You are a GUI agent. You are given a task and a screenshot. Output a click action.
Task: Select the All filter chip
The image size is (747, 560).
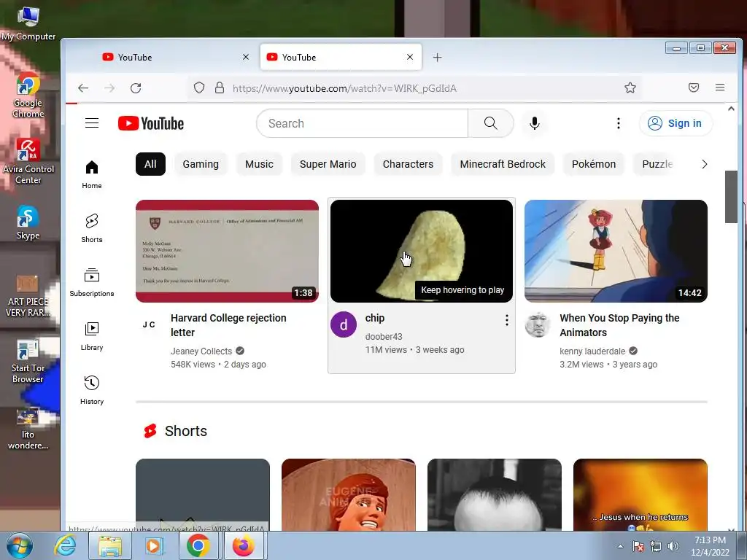pyautogui.click(x=150, y=164)
